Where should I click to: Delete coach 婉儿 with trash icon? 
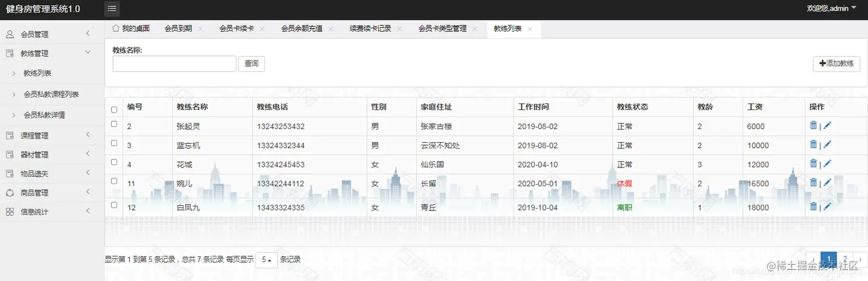813,182
